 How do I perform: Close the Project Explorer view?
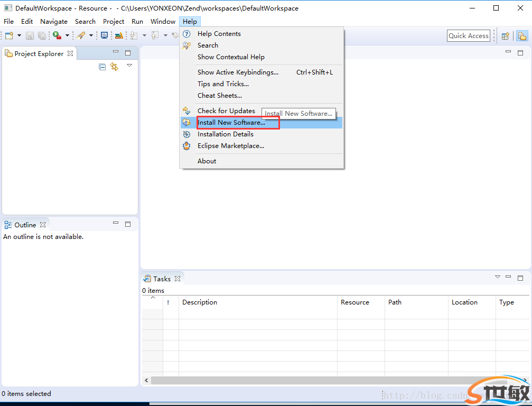[70, 53]
